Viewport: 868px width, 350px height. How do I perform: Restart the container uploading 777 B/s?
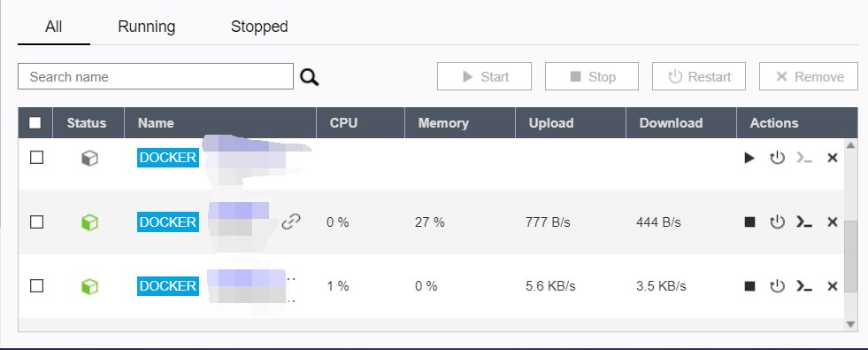coord(778,222)
